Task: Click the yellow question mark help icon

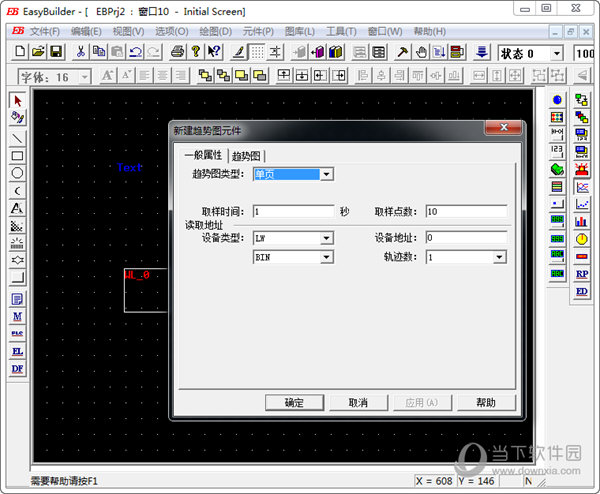Action: [x=196, y=52]
